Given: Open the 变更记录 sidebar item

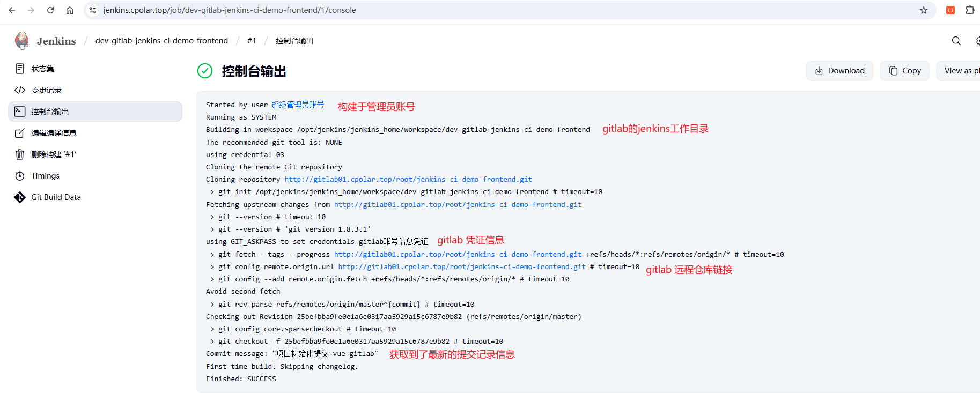Looking at the screenshot, I should [x=95, y=90].
